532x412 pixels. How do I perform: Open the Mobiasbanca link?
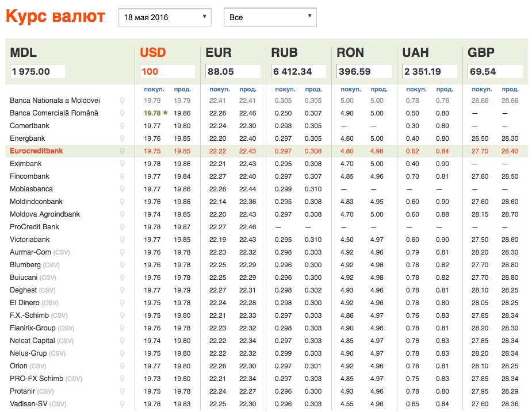click(31, 189)
